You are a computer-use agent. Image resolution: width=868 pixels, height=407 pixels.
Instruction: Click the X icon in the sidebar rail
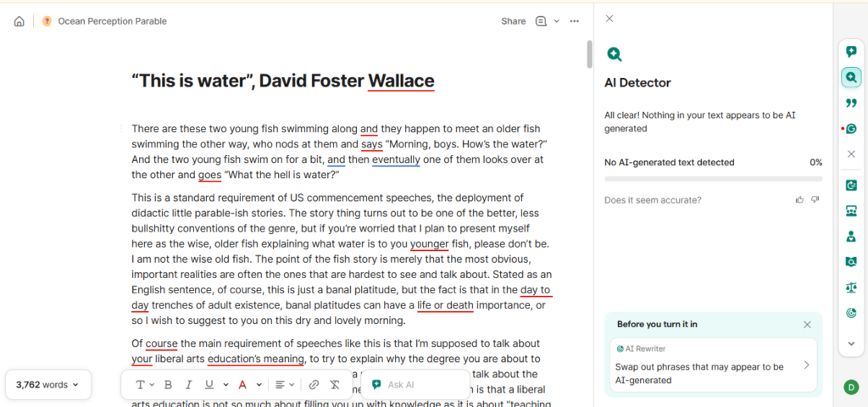tap(851, 154)
